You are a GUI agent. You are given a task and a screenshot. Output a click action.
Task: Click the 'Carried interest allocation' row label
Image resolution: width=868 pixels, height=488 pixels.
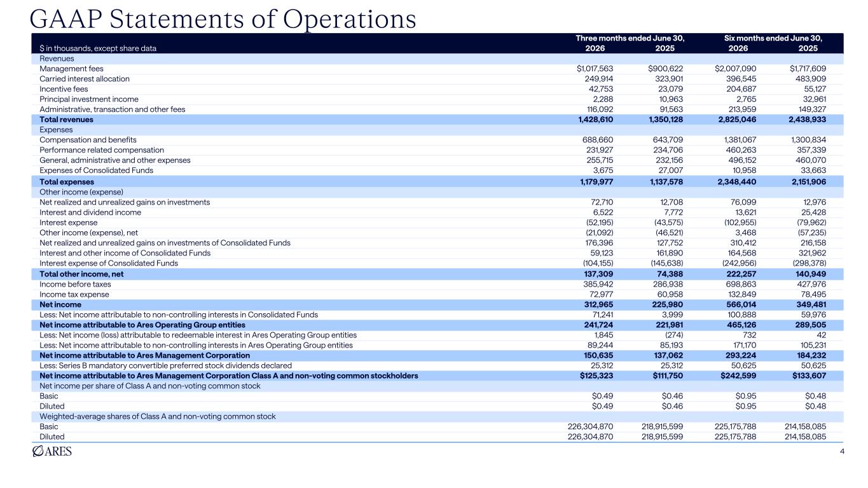pyautogui.click(x=85, y=79)
